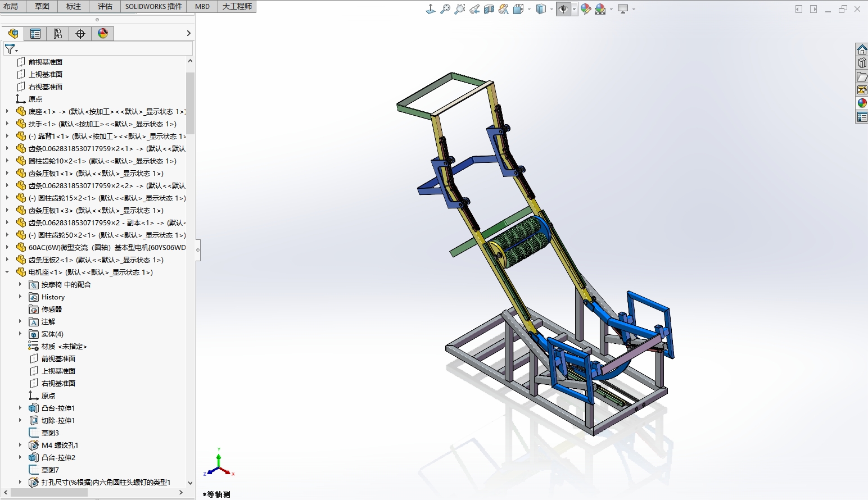The height and width of the screenshot is (500, 868).
Task: Open the 草图 ribbon tab
Action: click(42, 6)
